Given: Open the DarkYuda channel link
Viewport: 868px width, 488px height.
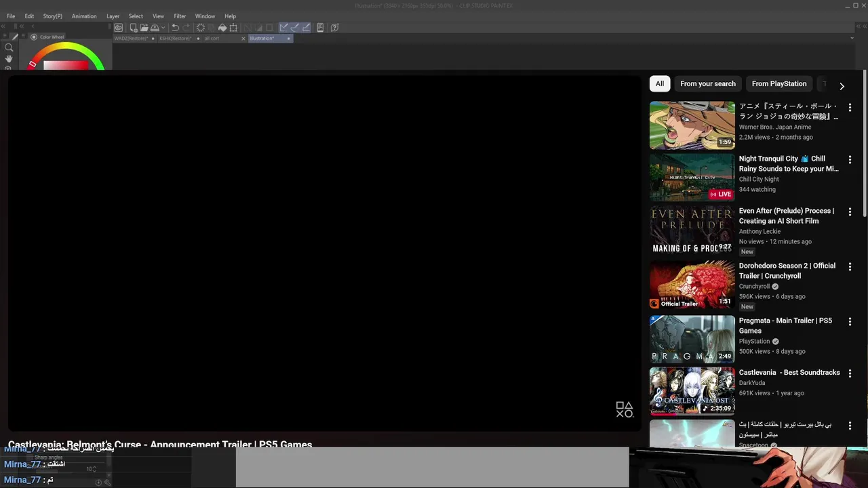Looking at the screenshot, I should (x=752, y=383).
